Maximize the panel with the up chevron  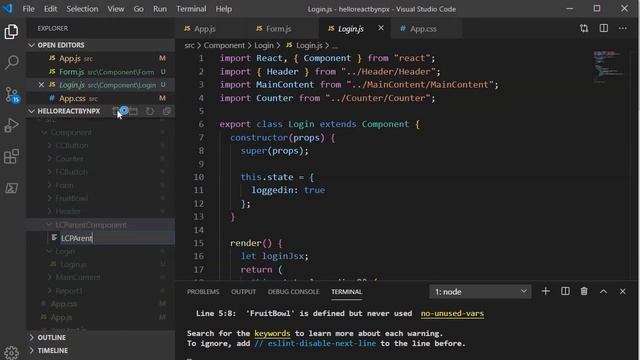pos(603,291)
